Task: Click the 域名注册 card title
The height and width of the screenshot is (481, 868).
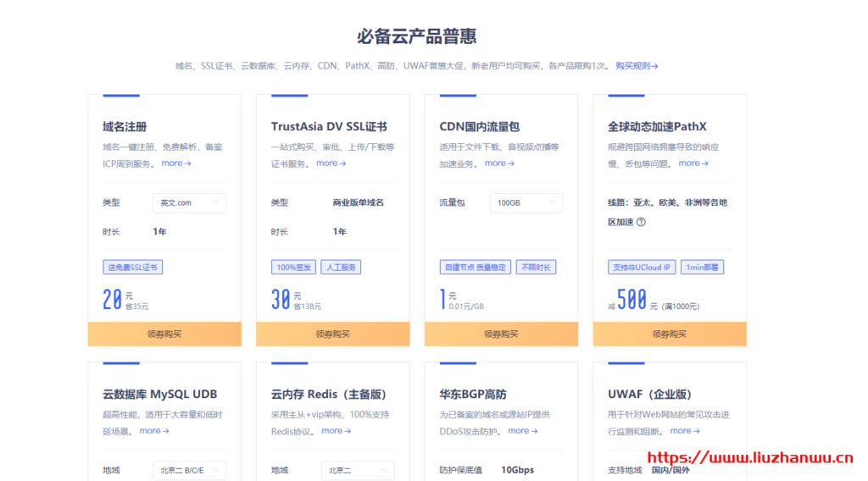Action: [125, 127]
